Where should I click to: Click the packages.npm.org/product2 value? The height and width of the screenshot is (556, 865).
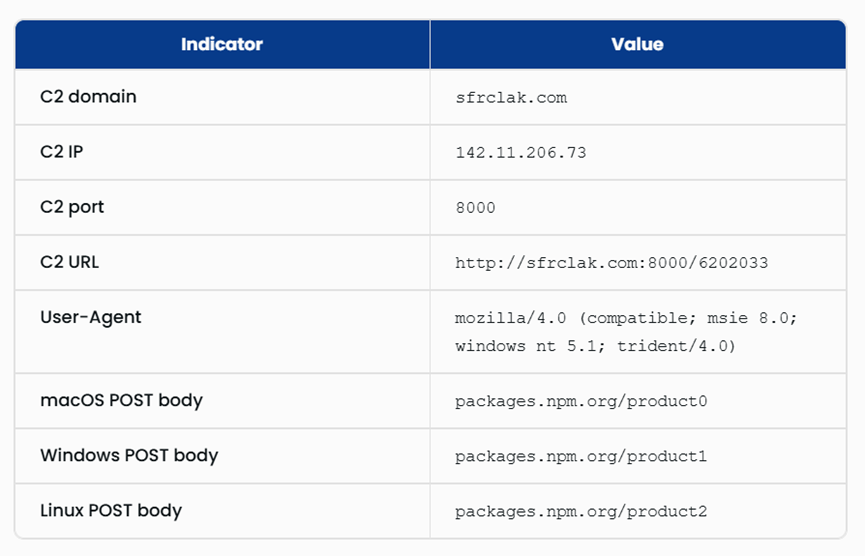(x=581, y=511)
